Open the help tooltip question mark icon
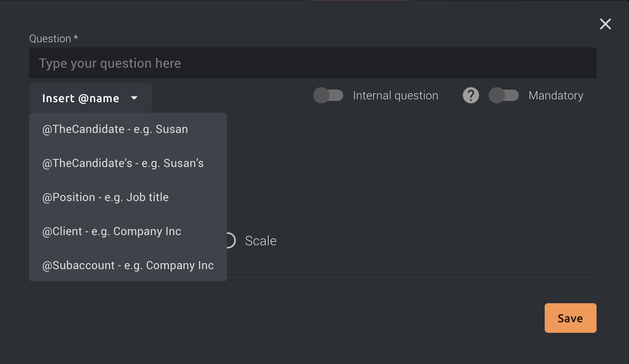The image size is (629, 364). click(x=471, y=95)
